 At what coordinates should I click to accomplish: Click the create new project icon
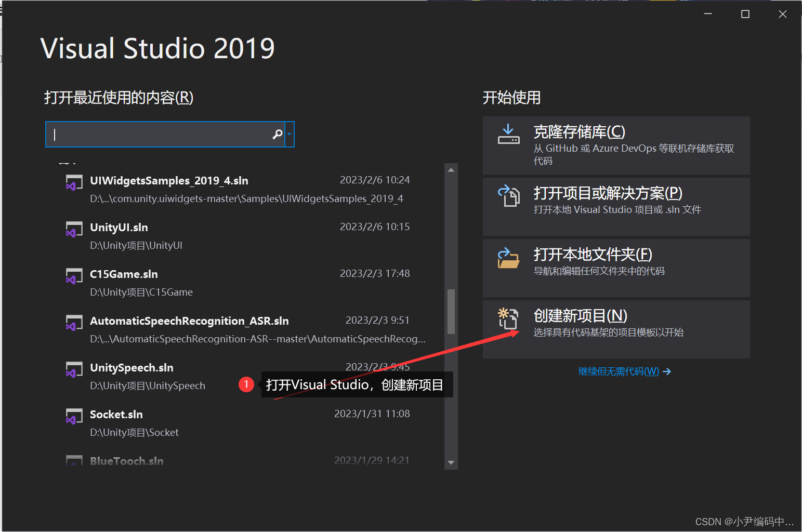[508, 318]
